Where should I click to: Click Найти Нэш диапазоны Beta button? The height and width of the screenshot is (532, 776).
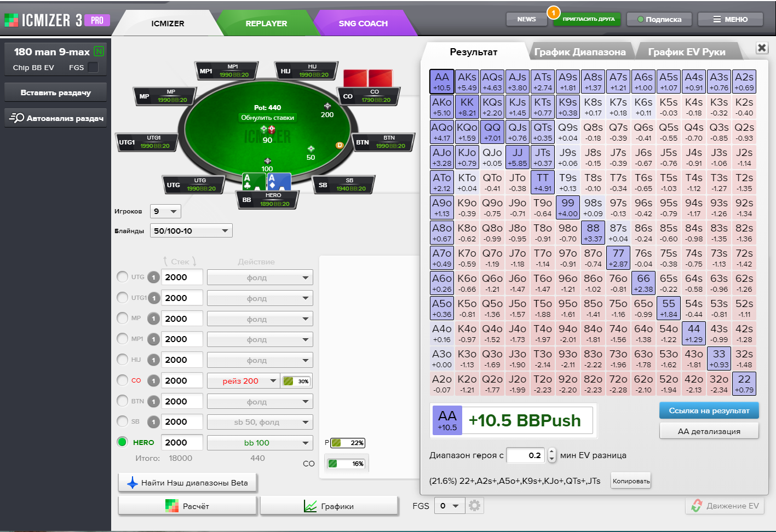pyautogui.click(x=187, y=483)
